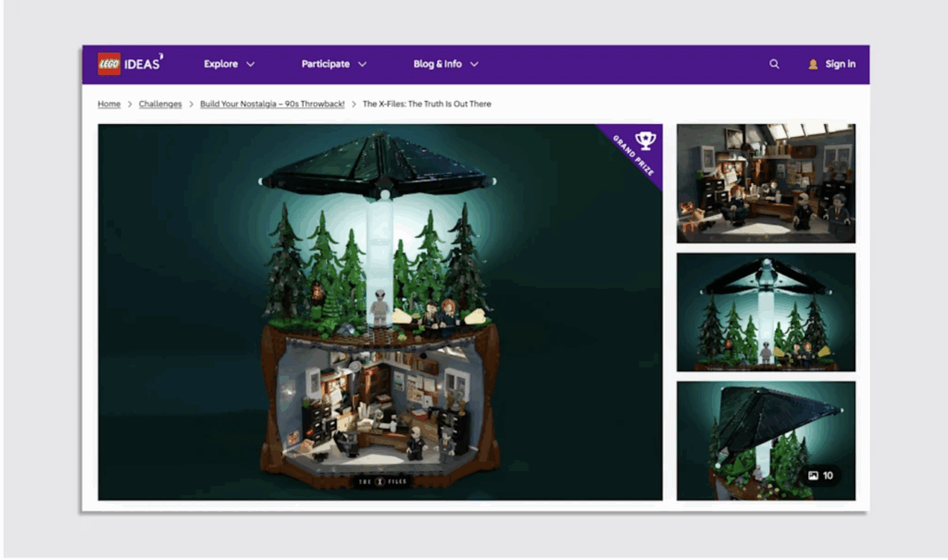Image resolution: width=948 pixels, height=560 pixels.
Task: Open the Explore menu label
Action: tap(221, 65)
